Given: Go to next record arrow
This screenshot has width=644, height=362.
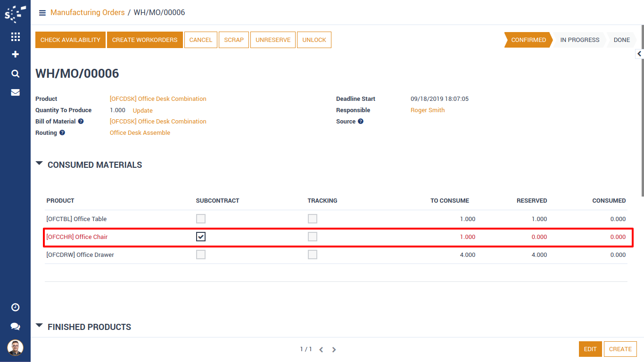Looking at the screenshot, I should (x=334, y=350).
